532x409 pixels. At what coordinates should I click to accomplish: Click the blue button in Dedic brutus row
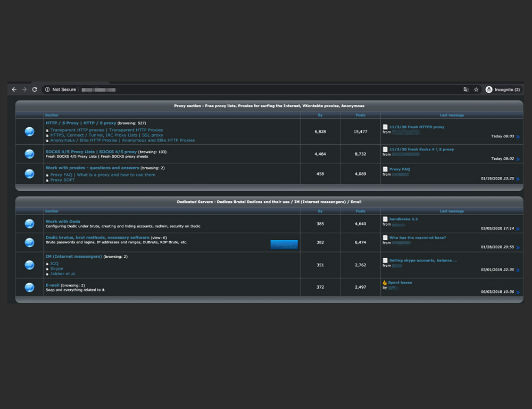[284, 244]
